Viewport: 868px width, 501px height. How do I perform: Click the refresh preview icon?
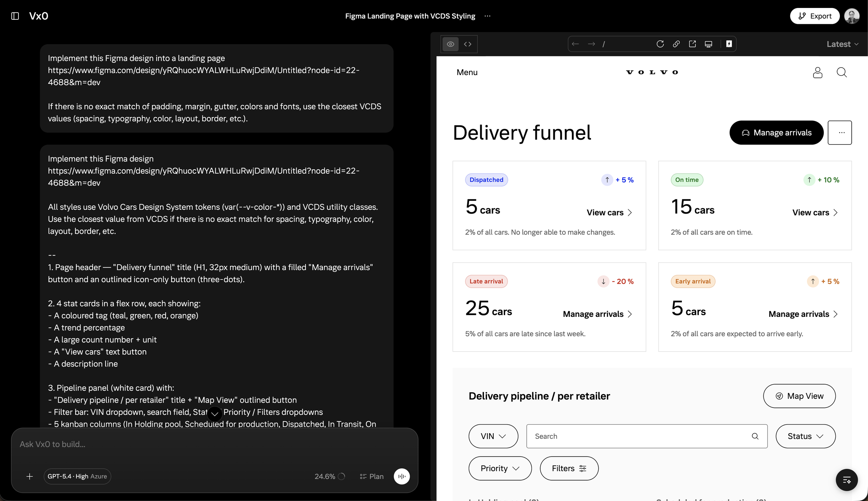click(x=660, y=44)
